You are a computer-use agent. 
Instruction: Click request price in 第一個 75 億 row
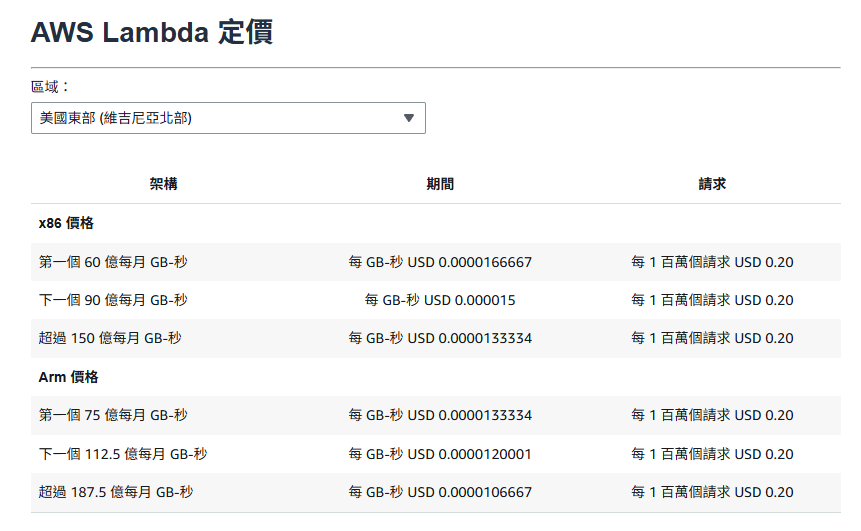point(712,415)
